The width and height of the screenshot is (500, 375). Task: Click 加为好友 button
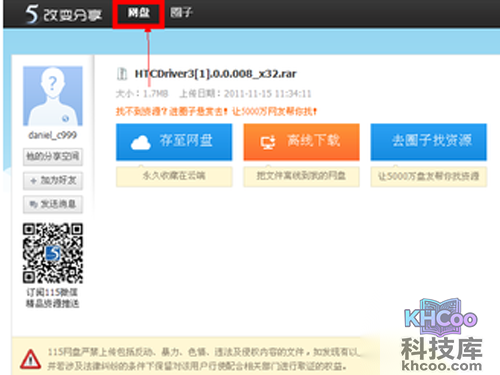click(53, 181)
